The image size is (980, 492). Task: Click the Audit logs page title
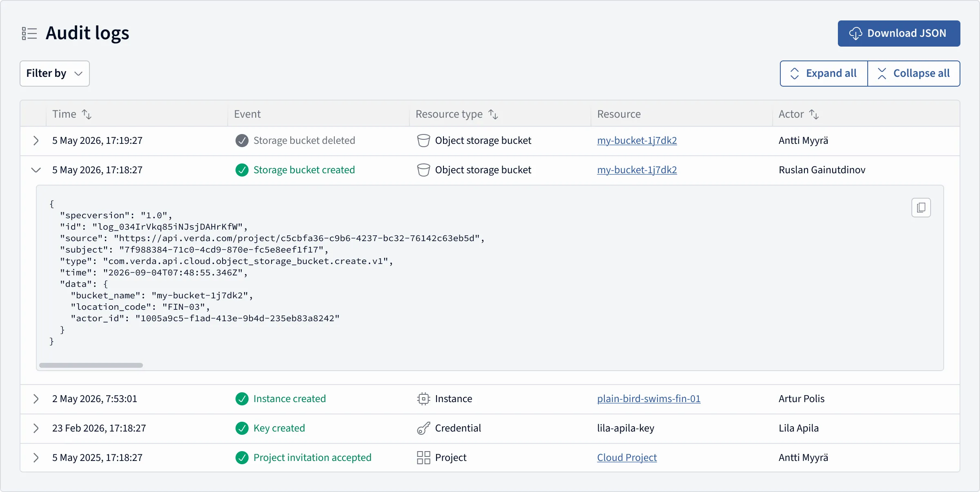pos(87,34)
